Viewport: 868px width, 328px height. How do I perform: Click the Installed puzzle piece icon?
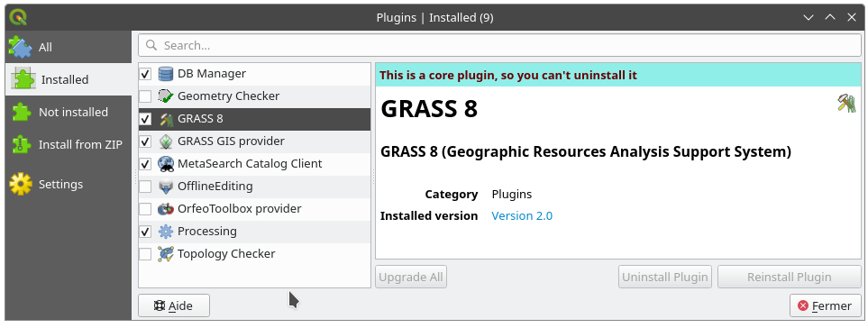(23, 79)
